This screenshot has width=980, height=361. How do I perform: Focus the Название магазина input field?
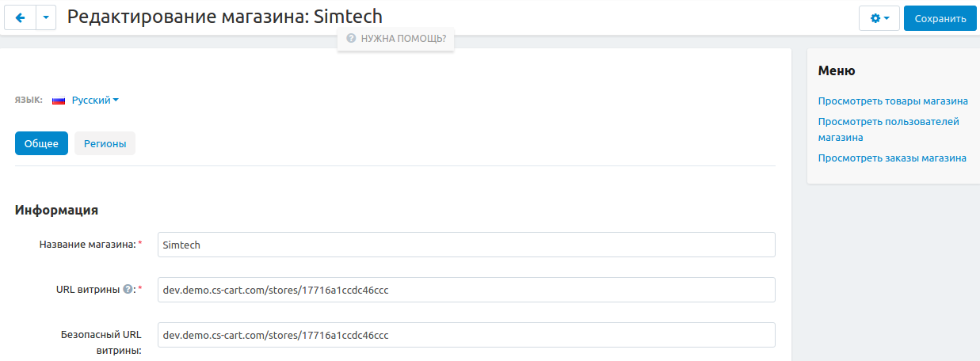(466, 245)
